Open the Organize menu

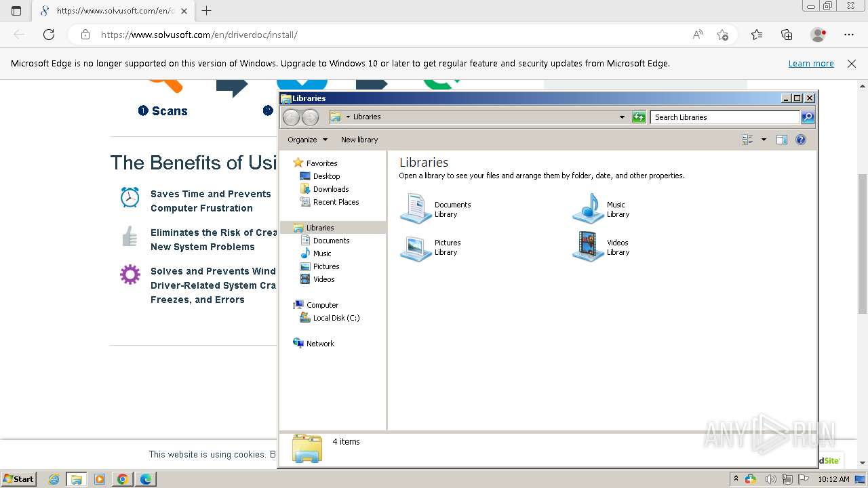pyautogui.click(x=307, y=140)
